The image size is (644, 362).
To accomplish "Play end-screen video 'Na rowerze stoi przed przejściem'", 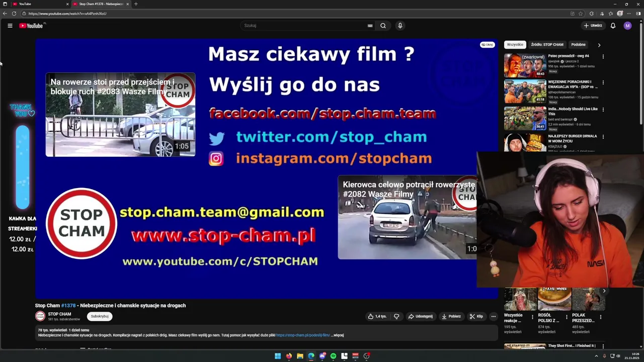I will point(121,115).
